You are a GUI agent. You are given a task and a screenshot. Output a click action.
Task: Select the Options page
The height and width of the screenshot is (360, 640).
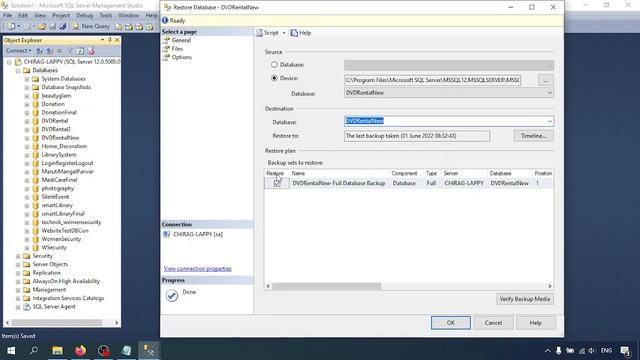[x=182, y=57]
